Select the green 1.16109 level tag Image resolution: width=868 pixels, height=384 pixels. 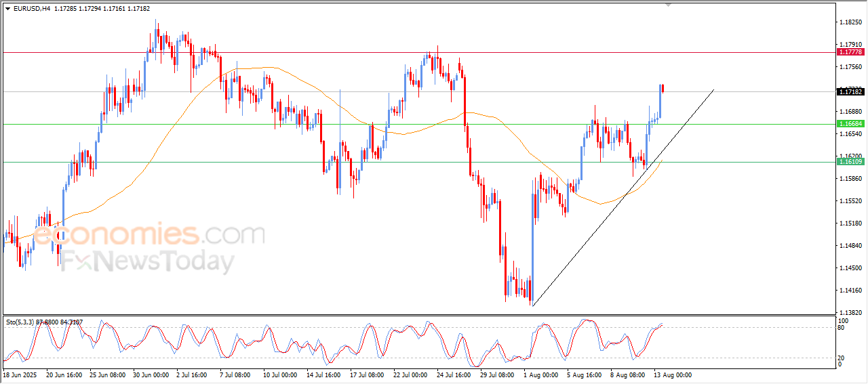point(850,162)
